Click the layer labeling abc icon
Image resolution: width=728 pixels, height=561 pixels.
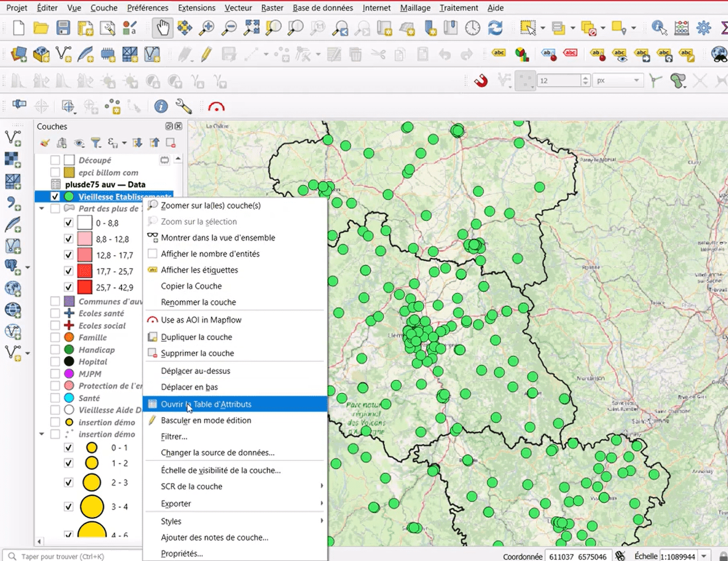(x=499, y=54)
